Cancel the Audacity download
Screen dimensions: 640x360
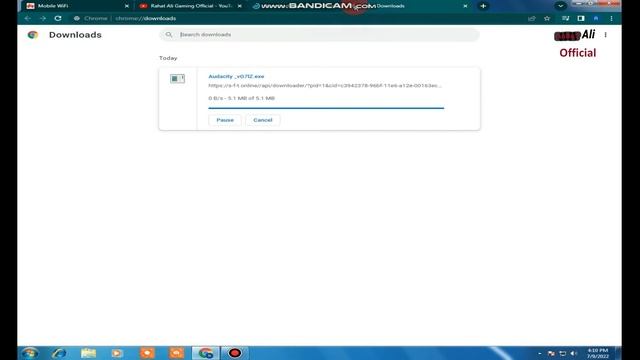pyautogui.click(x=262, y=120)
